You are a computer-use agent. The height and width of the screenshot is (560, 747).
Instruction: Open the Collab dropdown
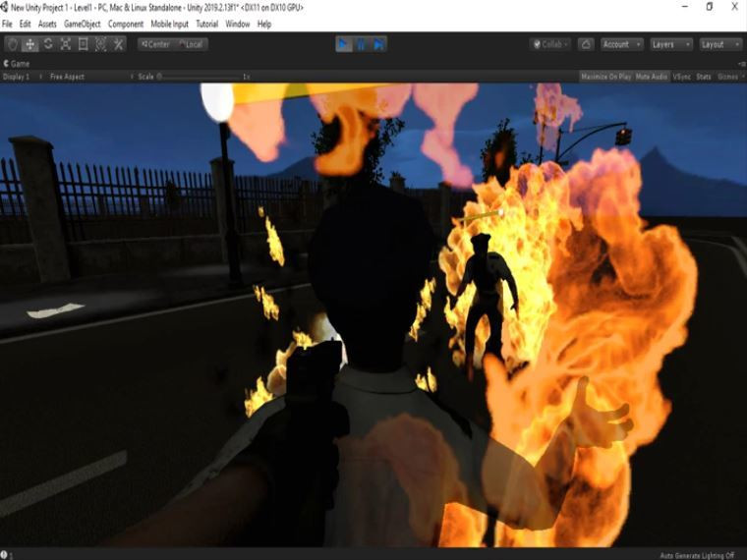pos(550,44)
